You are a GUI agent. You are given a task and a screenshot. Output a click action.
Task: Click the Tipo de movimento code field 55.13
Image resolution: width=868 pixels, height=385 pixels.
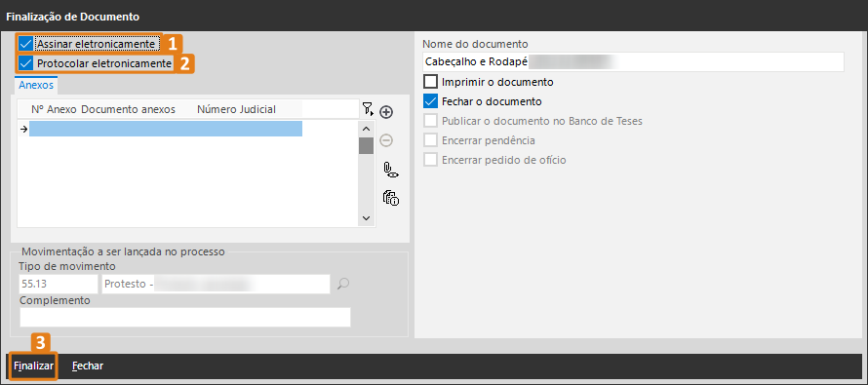tap(59, 284)
